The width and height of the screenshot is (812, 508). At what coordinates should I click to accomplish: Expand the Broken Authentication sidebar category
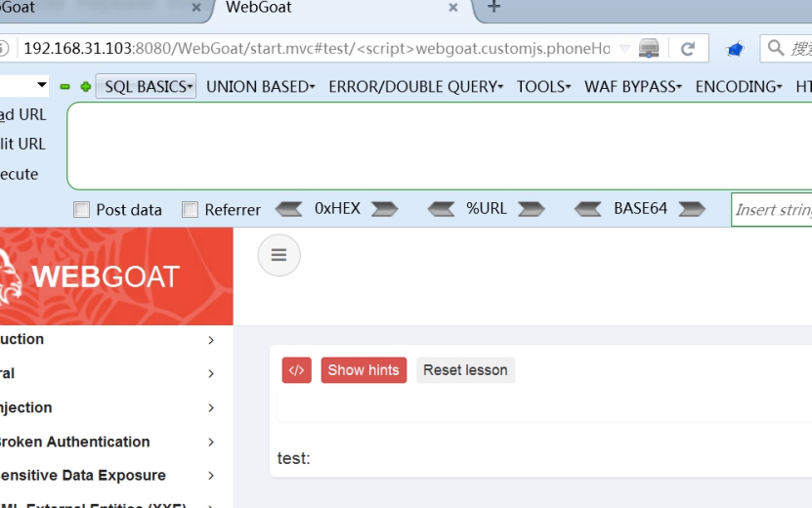211,443
